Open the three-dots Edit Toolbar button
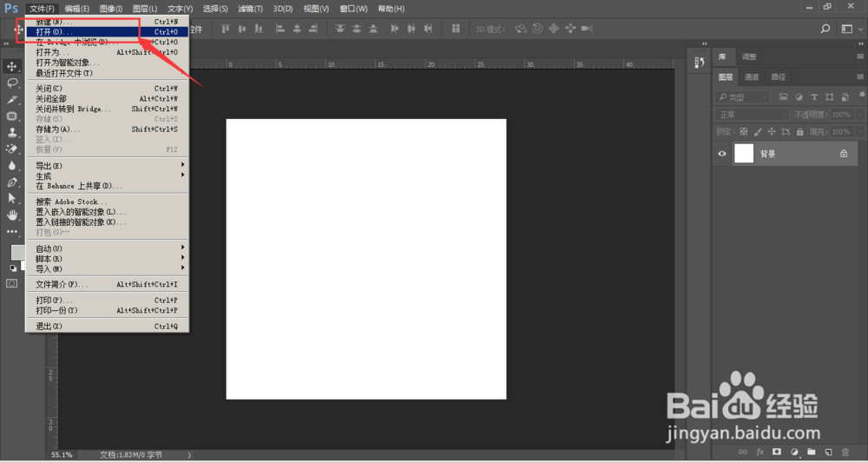The width and height of the screenshot is (868, 463). click(x=11, y=231)
